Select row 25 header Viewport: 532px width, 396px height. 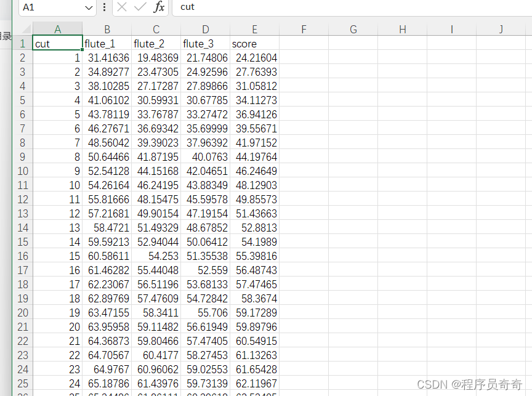pyautogui.click(x=22, y=384)
